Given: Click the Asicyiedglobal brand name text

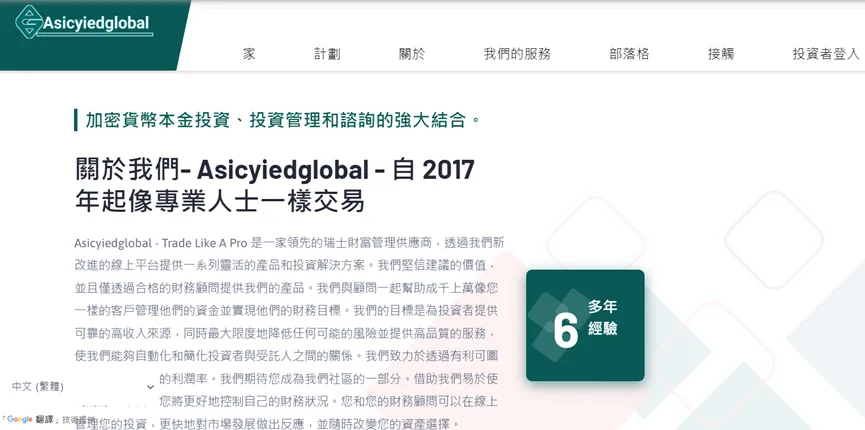Looking at the screenshot, I should tap(97, 23).
